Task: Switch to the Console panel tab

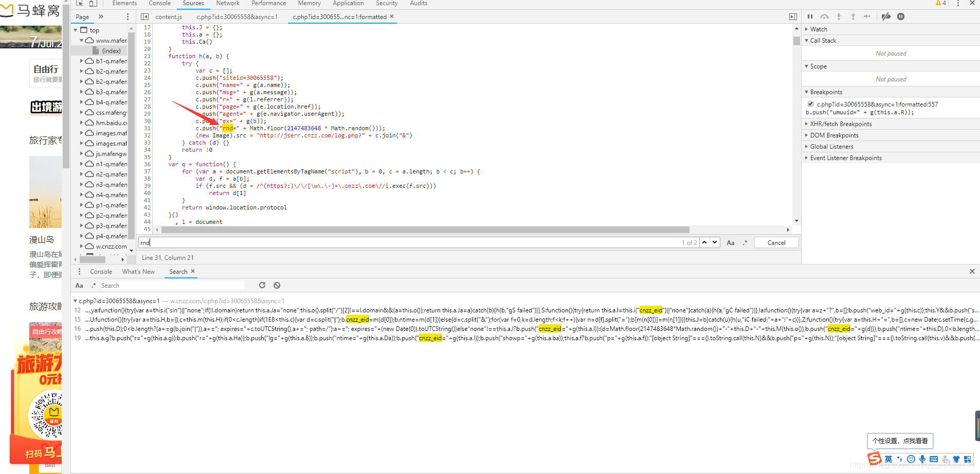Action: pos(159,3)
